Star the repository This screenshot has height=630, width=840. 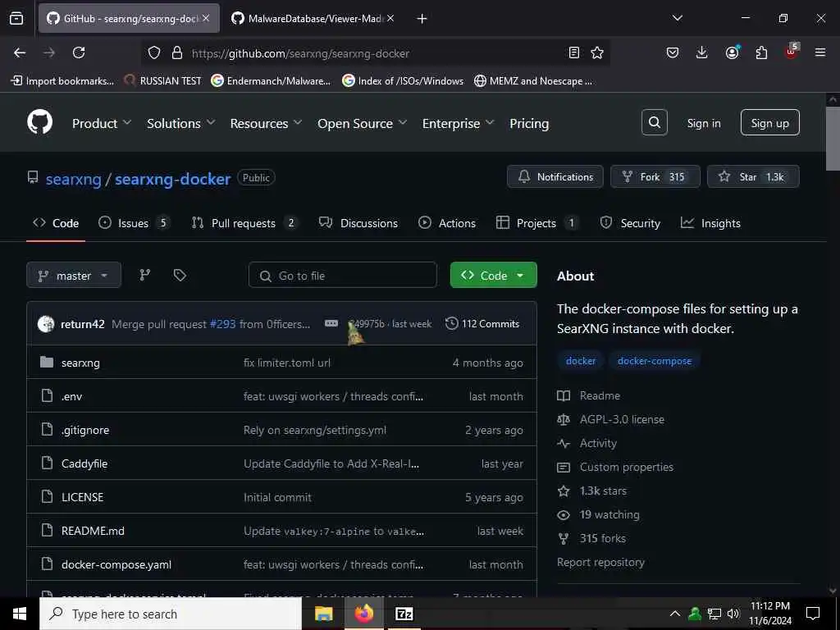pos(753,177)
